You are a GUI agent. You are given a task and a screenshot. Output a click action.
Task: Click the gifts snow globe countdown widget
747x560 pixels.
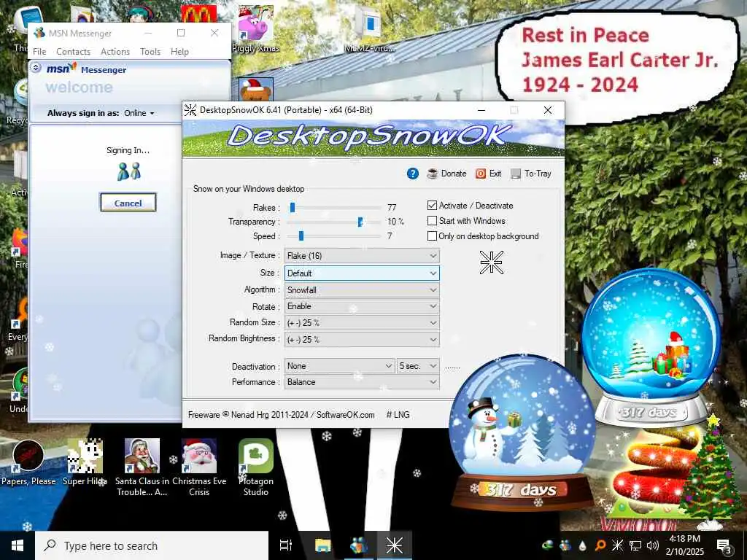click(651, 348)
